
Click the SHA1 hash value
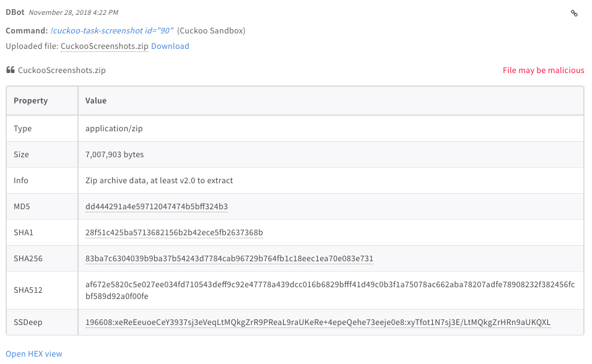(174, 232)
